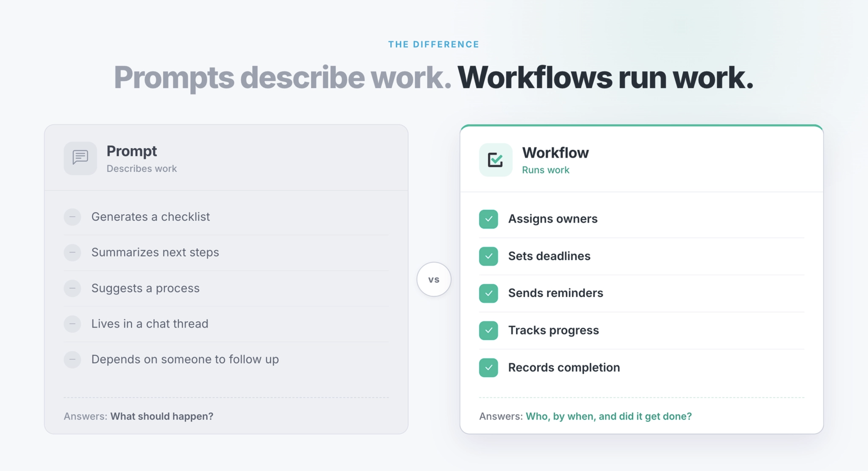Select the Summarizes next steps text
Screen dimensions: 868x471
[x=155, y=253]
